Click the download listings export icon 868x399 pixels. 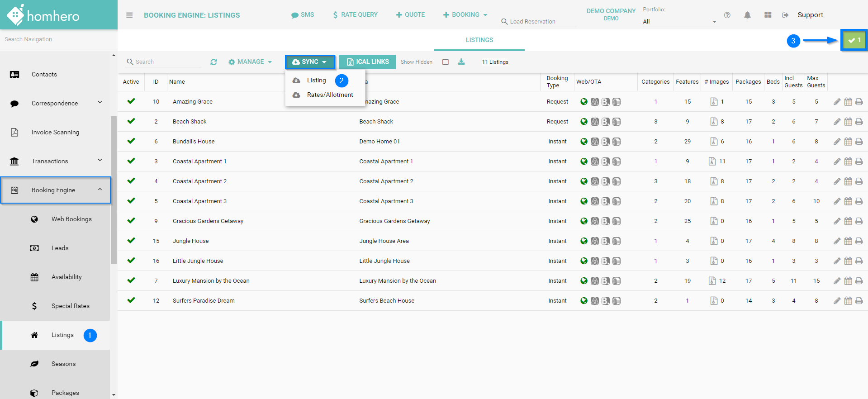click(461, 62)
